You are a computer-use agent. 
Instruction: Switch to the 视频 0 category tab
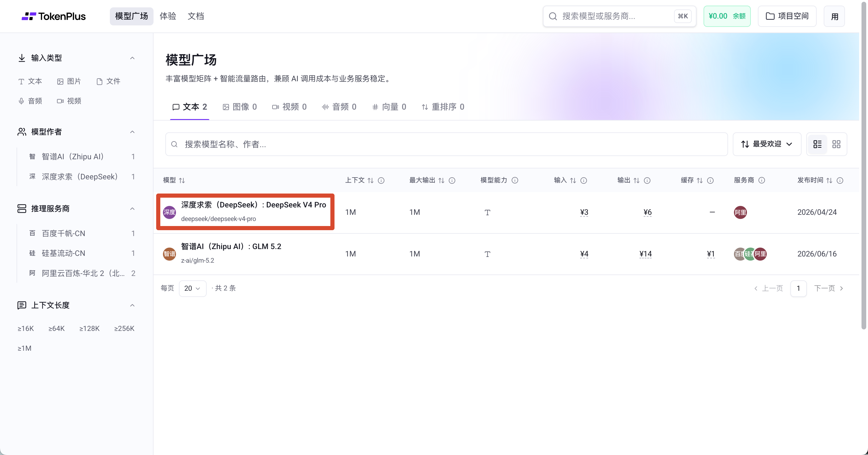289,107
